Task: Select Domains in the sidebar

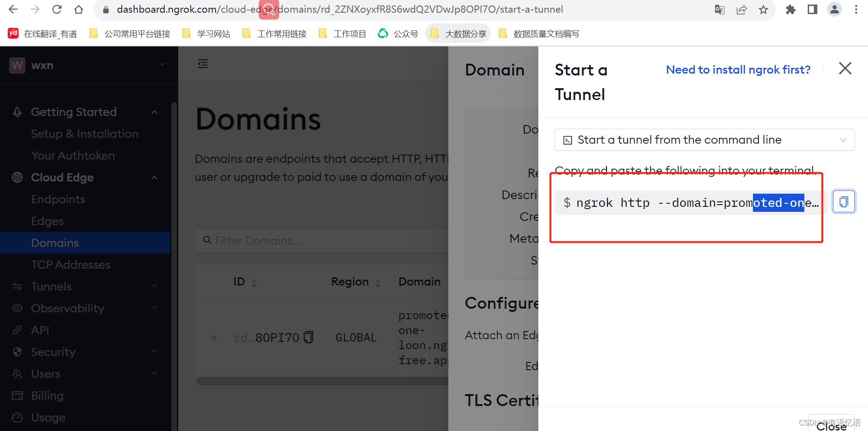Action: pos(85,243)
